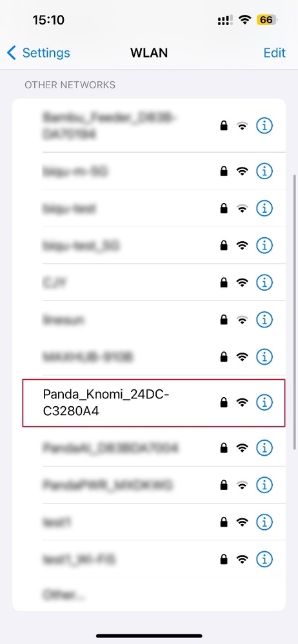Tap the Wi-Fi signal icon on Panda_Knomi row

(243, 403)
